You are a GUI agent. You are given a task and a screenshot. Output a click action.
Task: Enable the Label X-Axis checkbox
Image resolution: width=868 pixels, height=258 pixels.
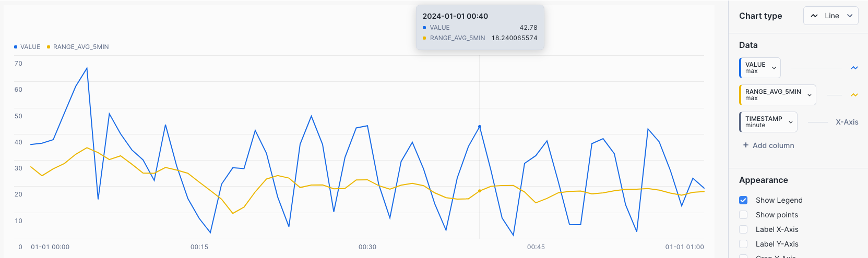pos(743,229)
